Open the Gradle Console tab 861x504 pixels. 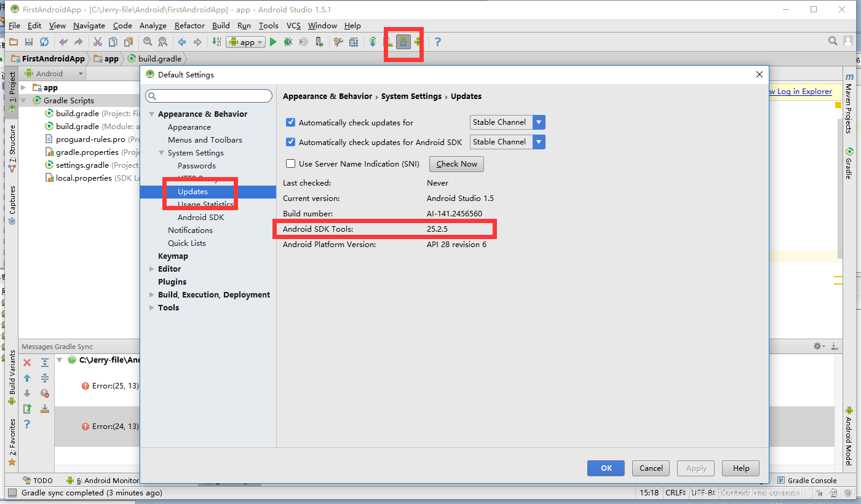[807, 481]
